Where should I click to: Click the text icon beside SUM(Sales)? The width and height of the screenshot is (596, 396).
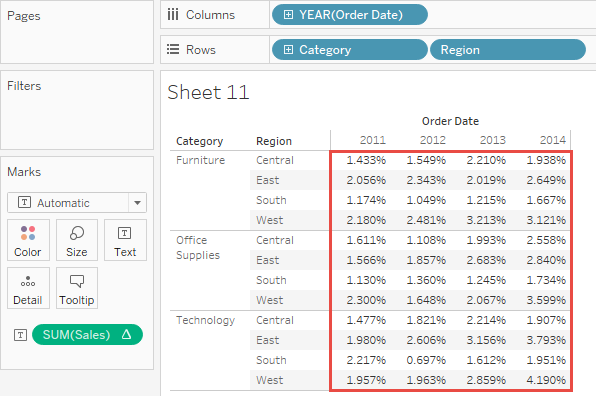21,335
